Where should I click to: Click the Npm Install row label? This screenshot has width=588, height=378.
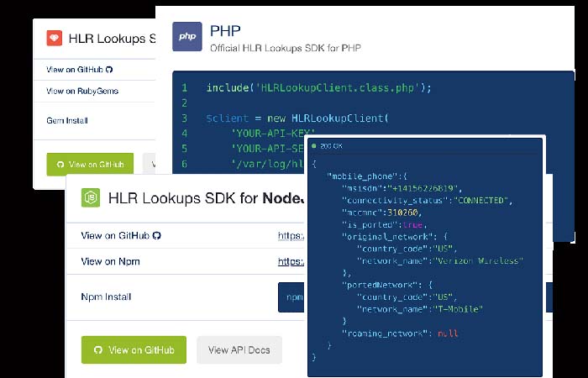point(106,297)
